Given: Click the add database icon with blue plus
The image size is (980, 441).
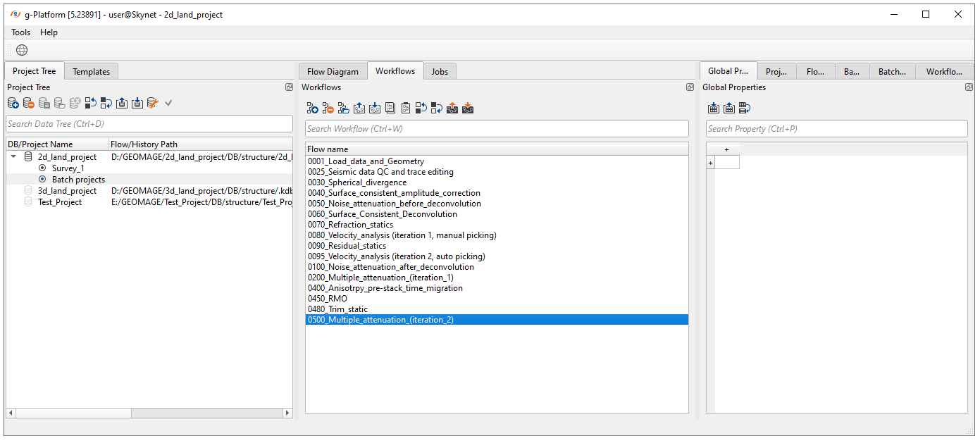Looking at the screenshot, I should (x=13, y=104).
